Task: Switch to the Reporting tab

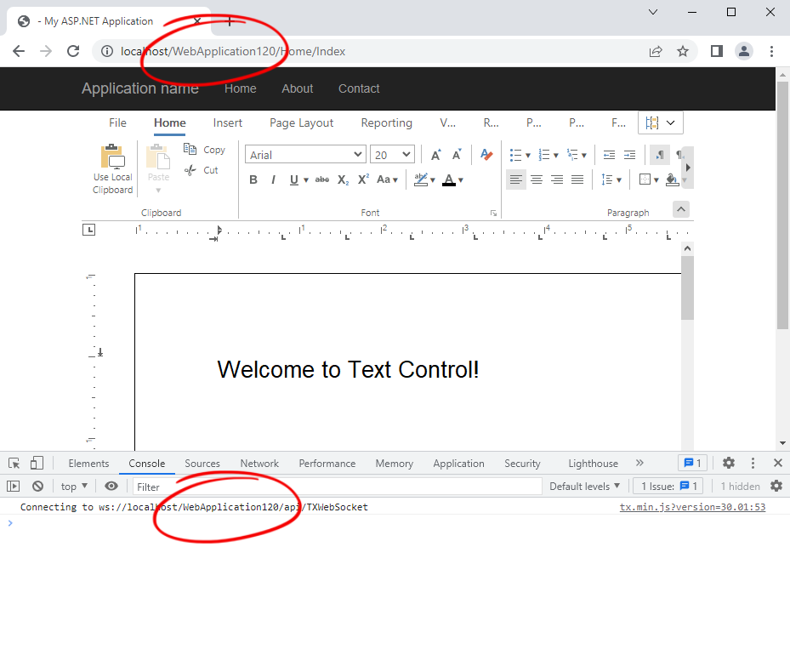Action: pyautogui.click(x=386, y=123)
